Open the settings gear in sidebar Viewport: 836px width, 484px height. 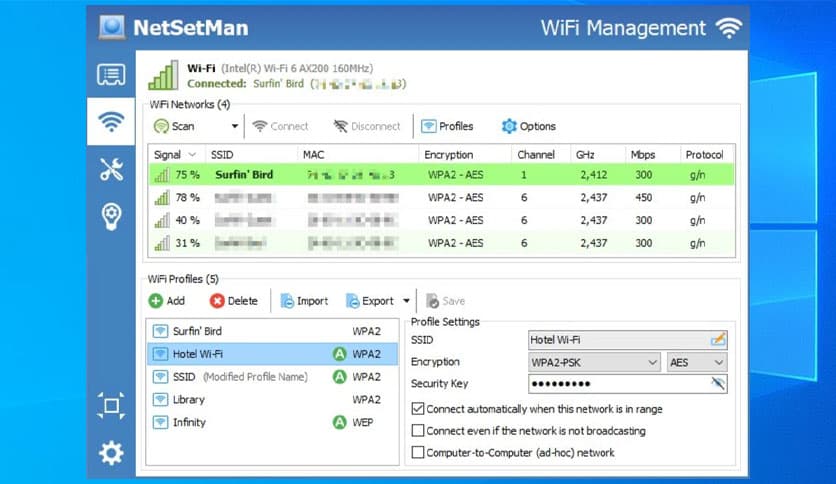(111, 453)
